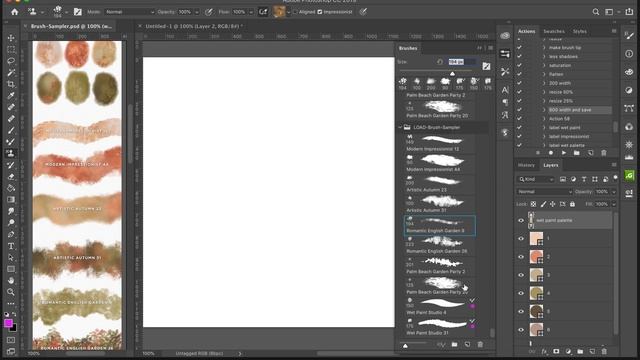
Task: Open the pattern picker dropdown arrow
Action: tap(289, 12)
